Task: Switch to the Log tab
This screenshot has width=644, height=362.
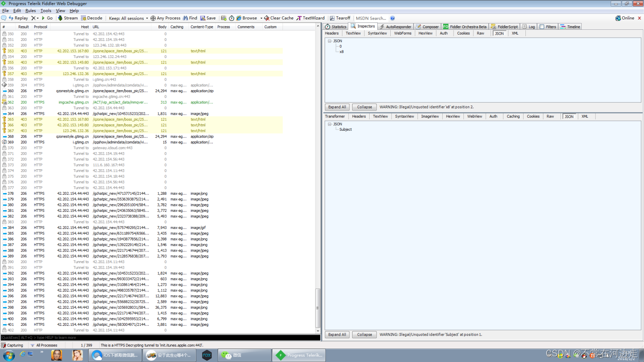Action: coord(529,27)
